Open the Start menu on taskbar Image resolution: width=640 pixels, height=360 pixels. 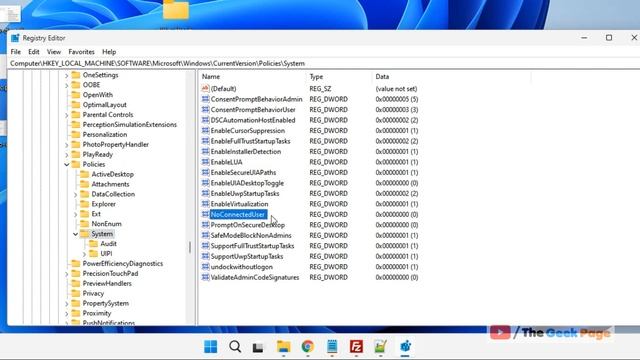pyautogui.click(x=211, y=347)
